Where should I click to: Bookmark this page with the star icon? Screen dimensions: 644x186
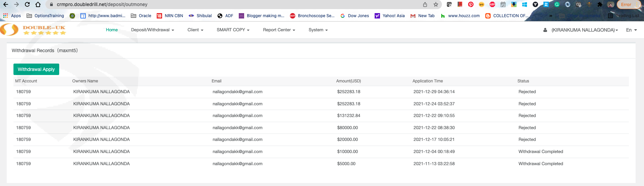(x=436, y=4)
